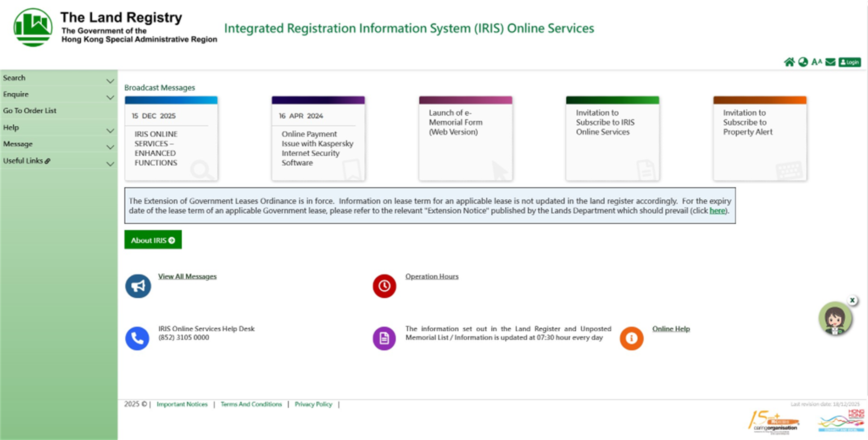Open the Privacy Policy footer link
The height and width of the screenshot is (440, 868).
coord(313,404)
